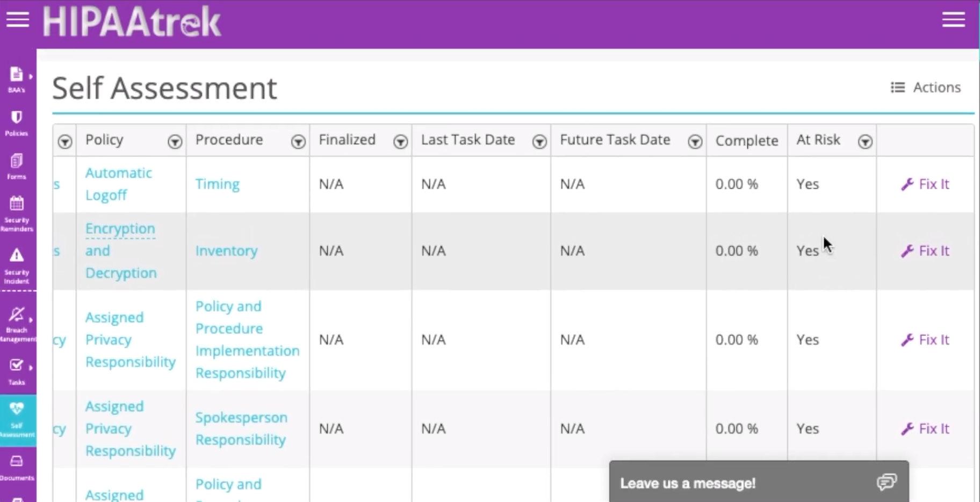The width and height of the screenshot is (980, 502).
Task: Filter the Future Task Date column
Action: coord(695,141)
